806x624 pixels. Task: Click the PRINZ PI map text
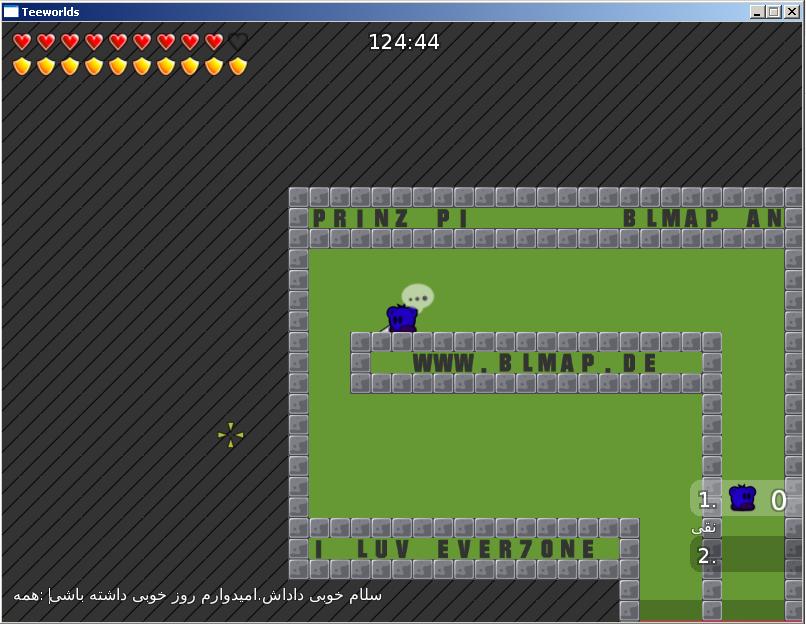pos(390,218)
